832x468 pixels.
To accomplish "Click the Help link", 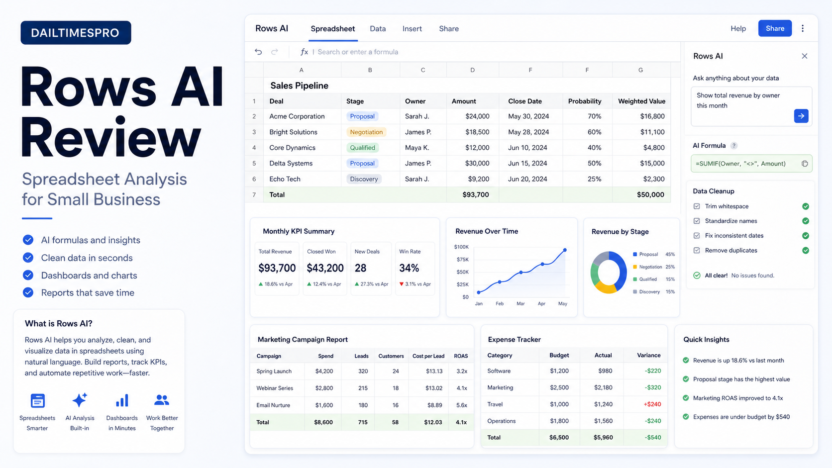I will tap(738, 29).
